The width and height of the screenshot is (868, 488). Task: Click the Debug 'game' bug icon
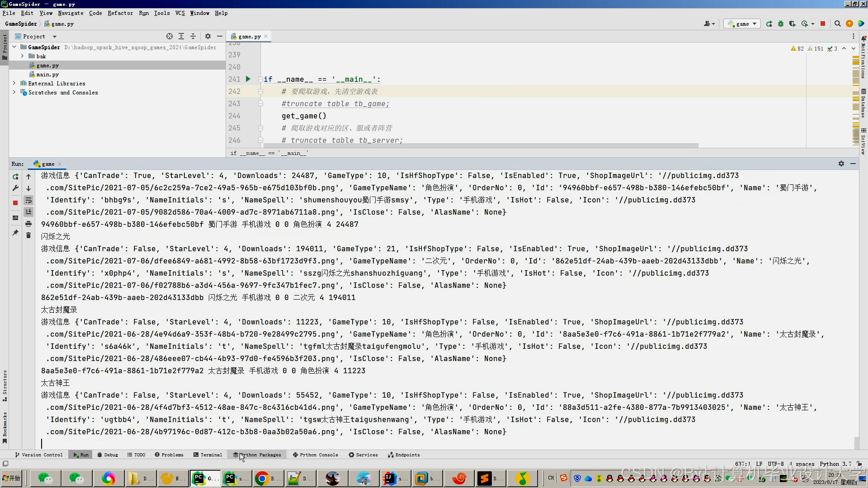781,24
